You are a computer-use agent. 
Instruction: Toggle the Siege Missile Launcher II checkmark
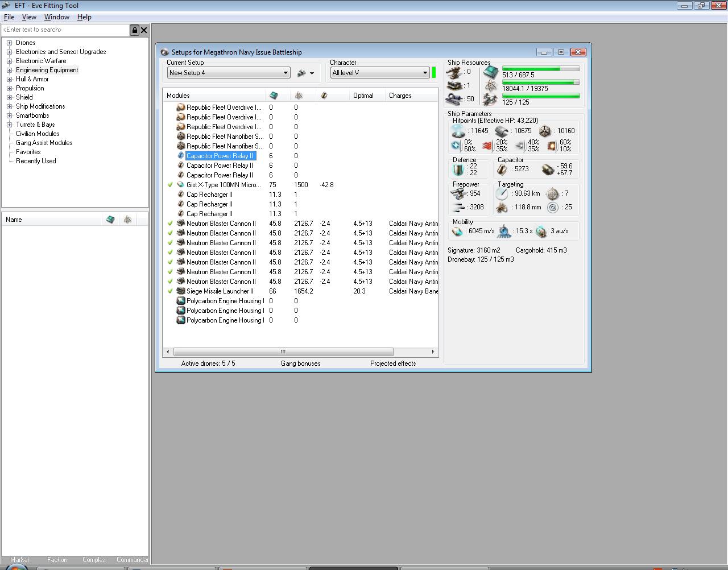[x=170, y=291]
